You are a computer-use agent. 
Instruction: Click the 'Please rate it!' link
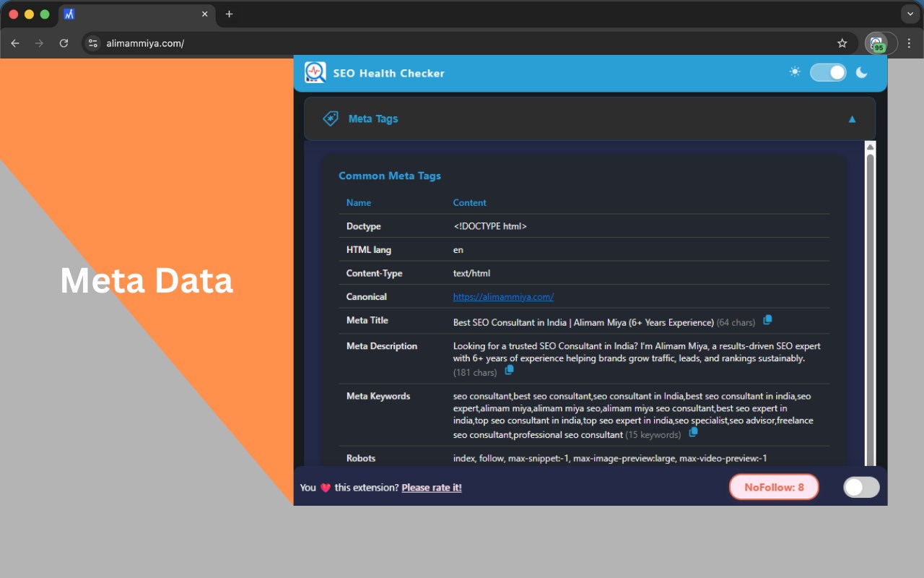[x=432, y=488]
